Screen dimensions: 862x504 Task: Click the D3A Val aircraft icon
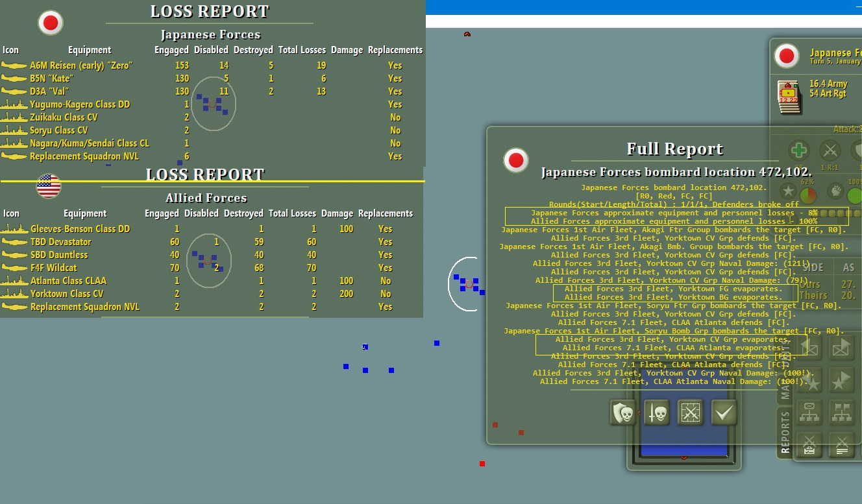(x=14, y=91)
